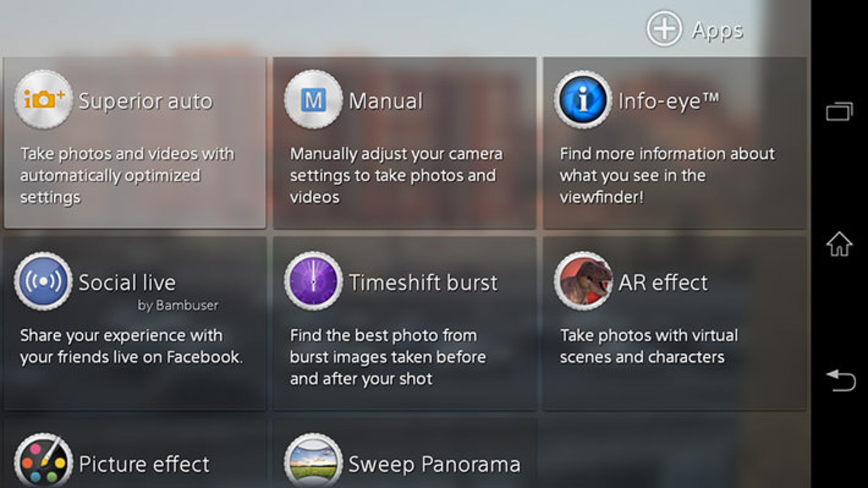The height and width of the screenshot is (488, 868).
Task: Open the recent apps overview button
Action: pyautogui.click(x=840, y=111)
